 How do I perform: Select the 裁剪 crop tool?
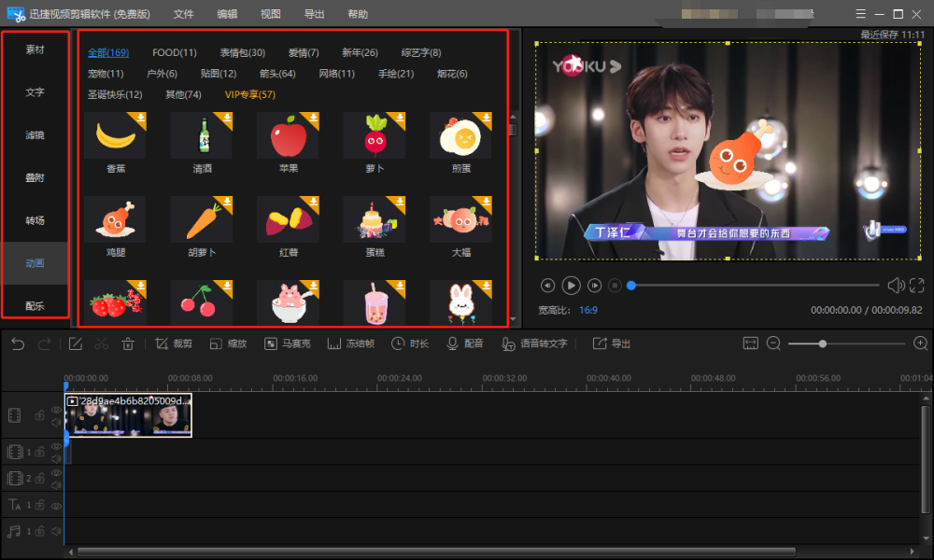(174, 343)
